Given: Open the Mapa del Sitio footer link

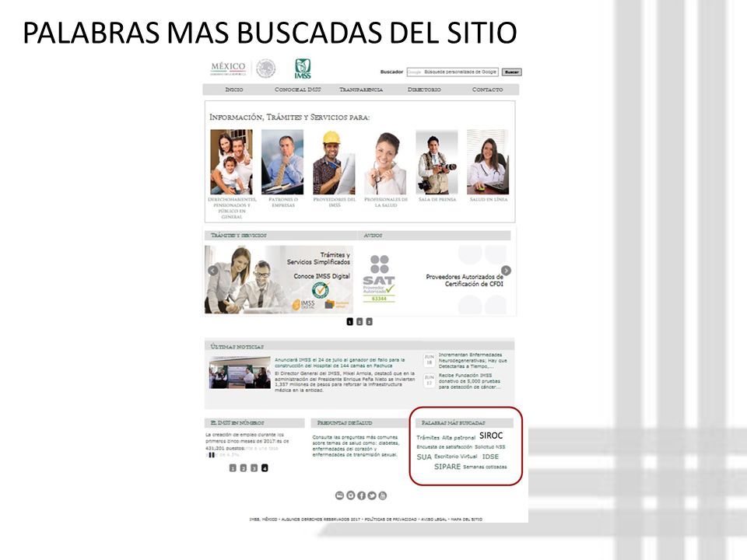Looking at the screenshot, I should tap(466, 519).
